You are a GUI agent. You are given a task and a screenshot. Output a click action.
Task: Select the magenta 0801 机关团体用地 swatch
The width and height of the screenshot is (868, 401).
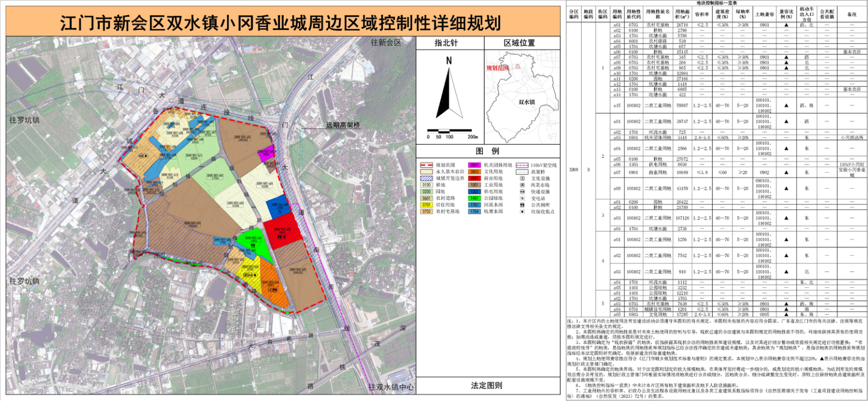point(474,165)
